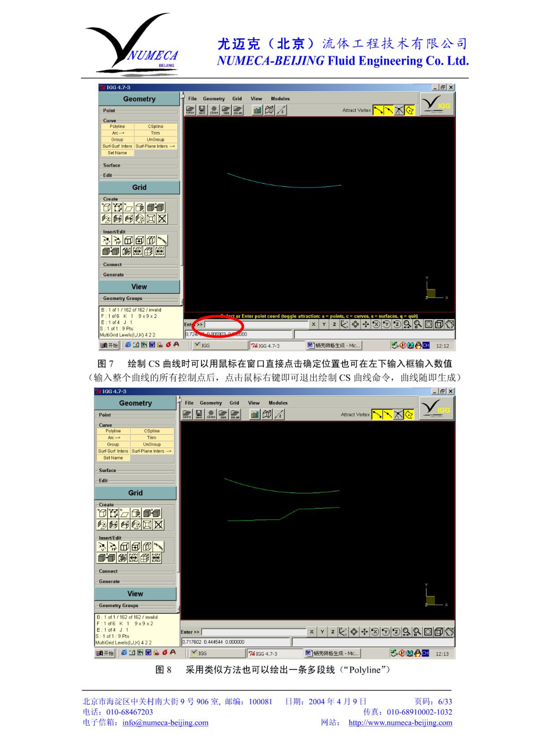Click the FP vertex icon in Figure 8 Insert/Edit
Viewport: 535px width, 756px height.
113,547
